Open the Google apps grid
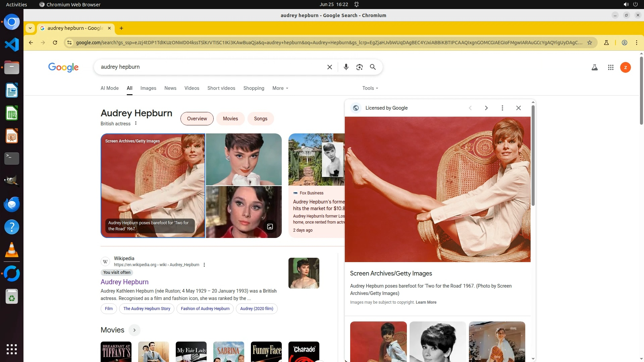This screenshot has height=362, width=644. pos(610,67)
